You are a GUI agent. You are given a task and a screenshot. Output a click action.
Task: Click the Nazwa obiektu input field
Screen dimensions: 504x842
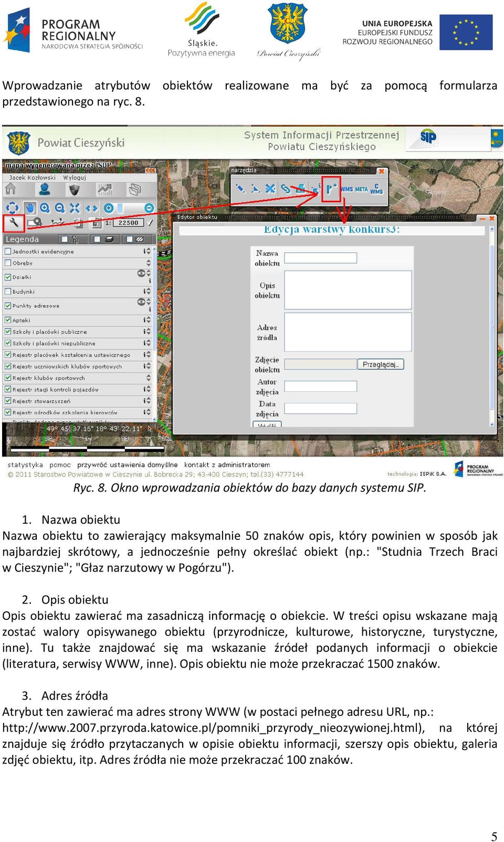[x=320, y=257]
